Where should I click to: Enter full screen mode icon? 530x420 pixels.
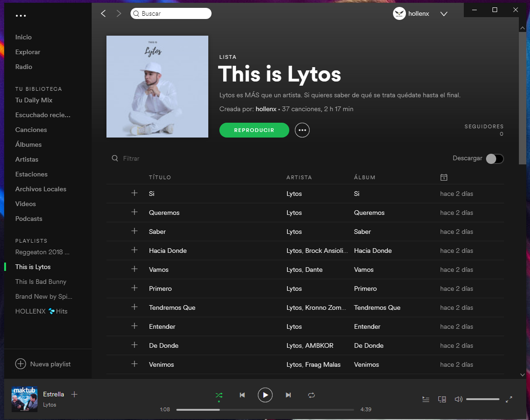509,399
